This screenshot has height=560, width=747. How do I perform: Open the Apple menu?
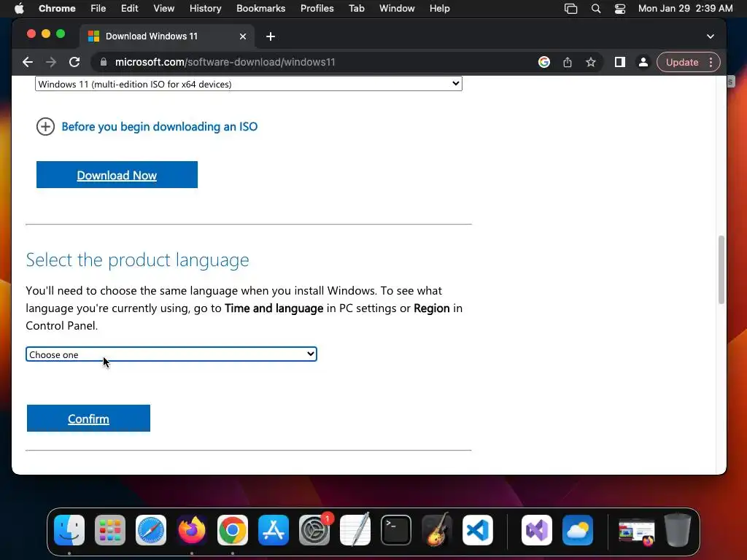coord(19,9)
